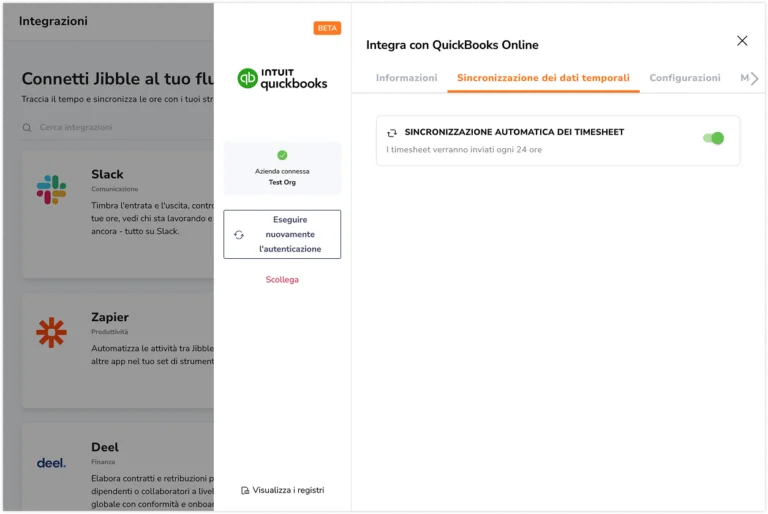Click the logs document icon

pos(245,490)
